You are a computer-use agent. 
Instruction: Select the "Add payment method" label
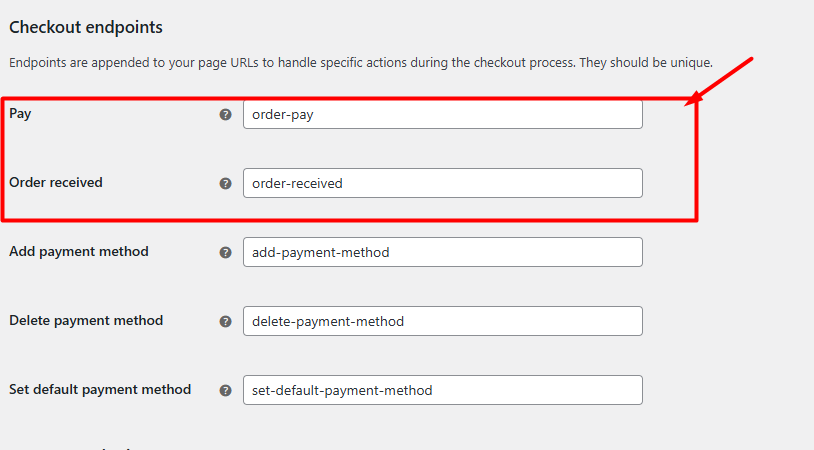click(x=79, y=252)
